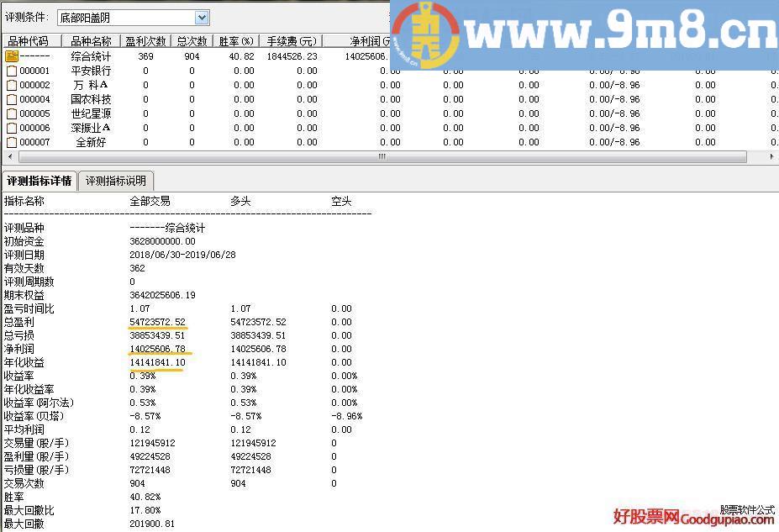The height and width of the screenshot is (532, 779).
Task: Click the icon beside stock code 000006
Action: pyautogui.click(x=12, y=128)
